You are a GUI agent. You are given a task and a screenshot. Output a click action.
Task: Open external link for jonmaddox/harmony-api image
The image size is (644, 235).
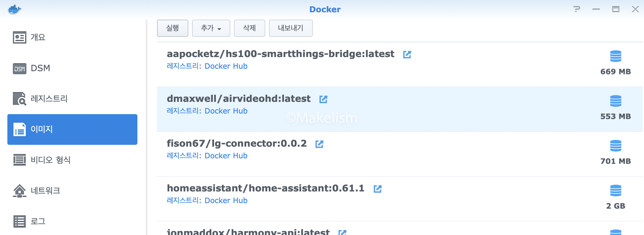[342, 233]
